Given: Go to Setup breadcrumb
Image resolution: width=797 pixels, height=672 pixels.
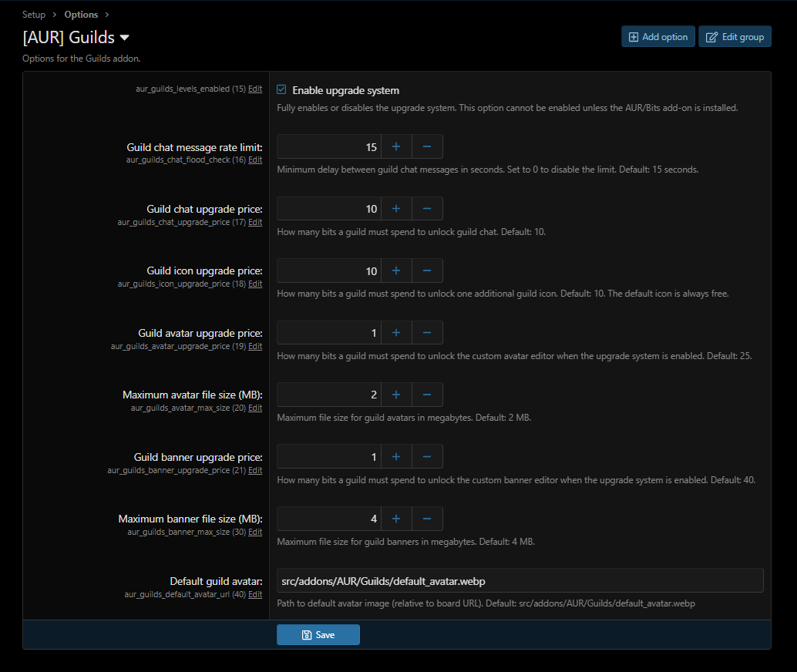Looking at the screenshot, I should point(34,14).
